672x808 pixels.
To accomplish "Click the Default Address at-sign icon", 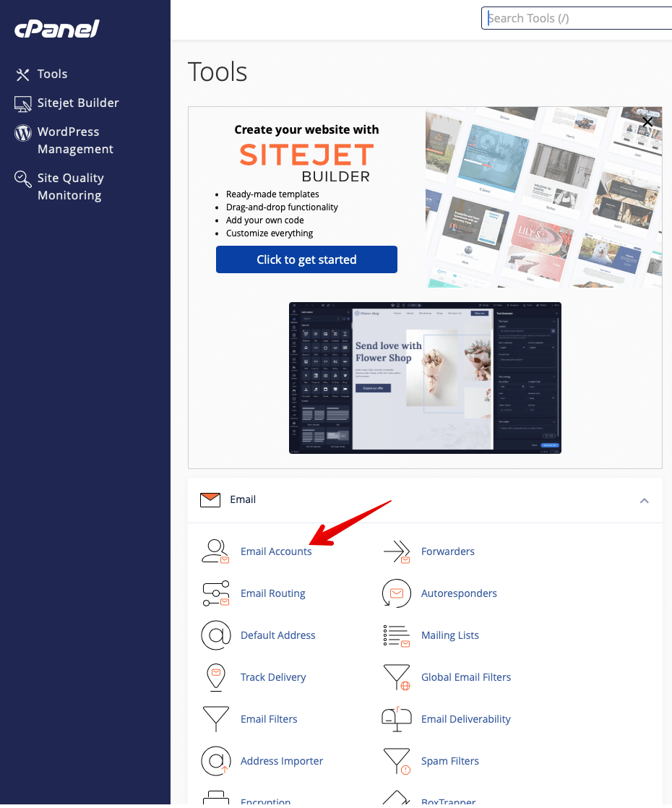I will point(215,635).
